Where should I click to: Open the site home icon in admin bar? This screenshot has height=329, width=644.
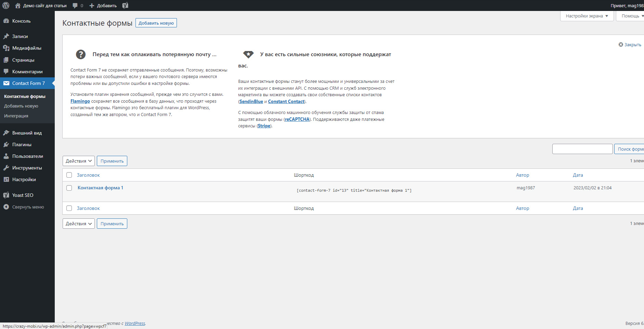[18, 5]
